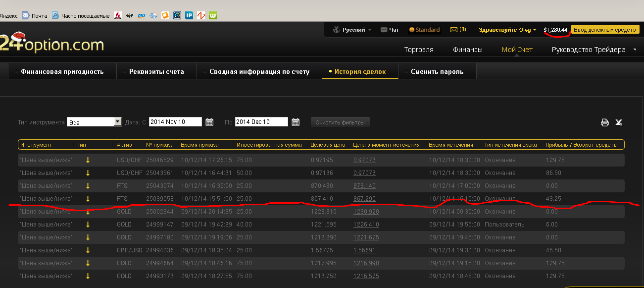The image size is (644, 288).
Task: Click the Excel export icon
Action: [x=618, y=122]
